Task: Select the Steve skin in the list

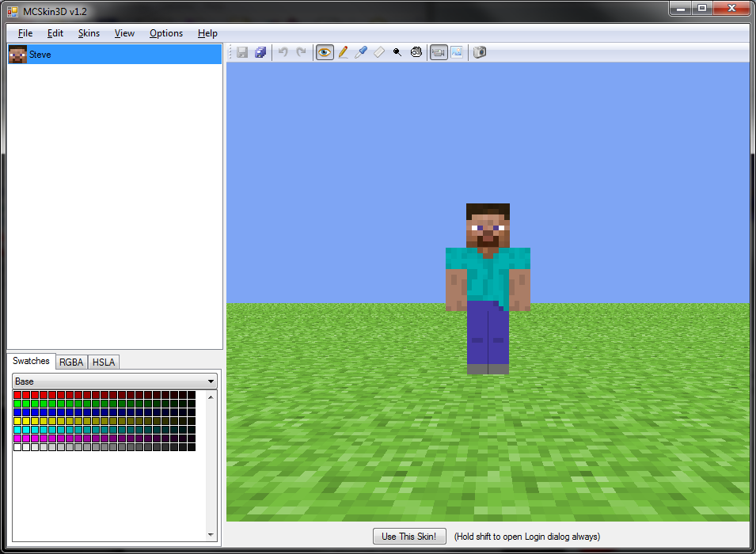Action: [40, 55]
